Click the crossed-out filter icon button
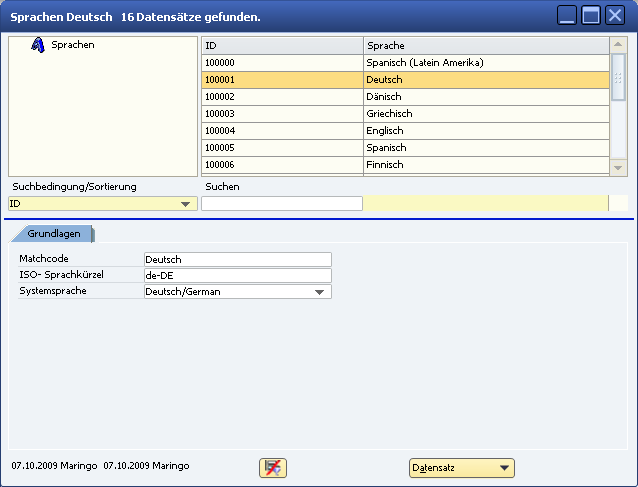The width and height of the screenshot is (638, 487). point(272,468)
